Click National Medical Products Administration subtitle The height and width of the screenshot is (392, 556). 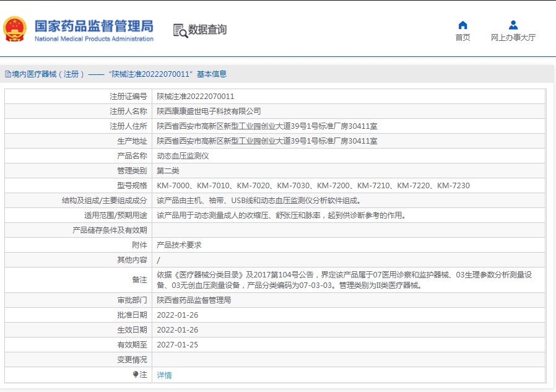tap(93, 39)
